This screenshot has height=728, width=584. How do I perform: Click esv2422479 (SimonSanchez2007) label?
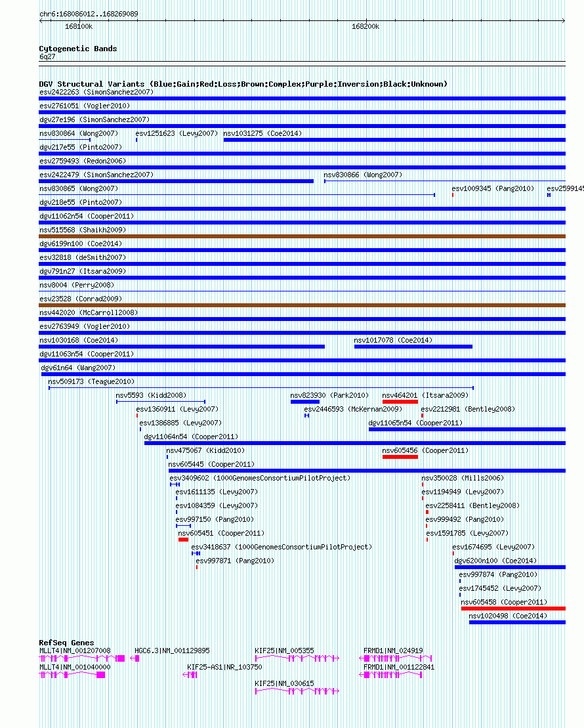[96, 175]
